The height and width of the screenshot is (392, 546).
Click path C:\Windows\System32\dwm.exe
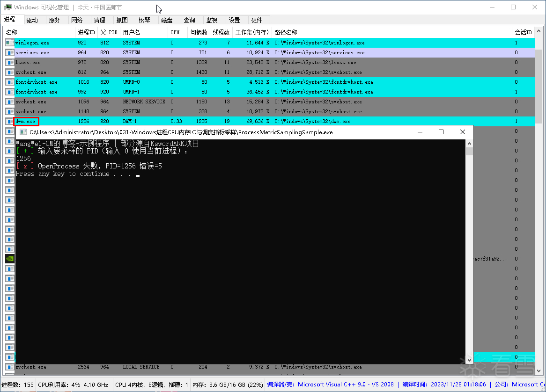point(312,122)
